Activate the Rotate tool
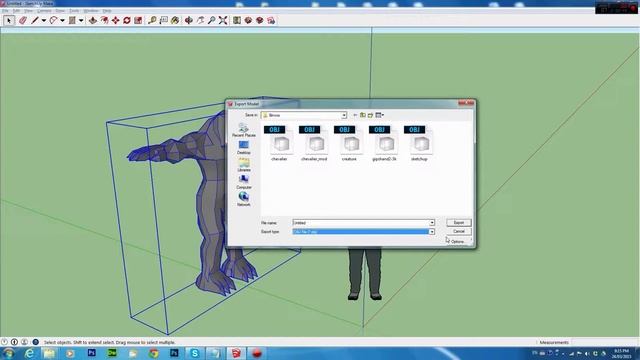The image size is (640, 360). pyautogui.click(x=127, y=20)
